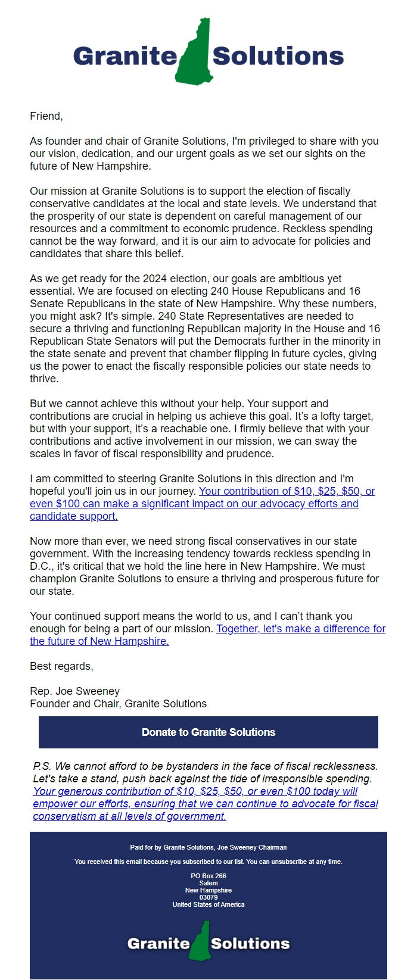
Task: Click the 'Solutions' wordmark in the header
Action: (281, 55)
